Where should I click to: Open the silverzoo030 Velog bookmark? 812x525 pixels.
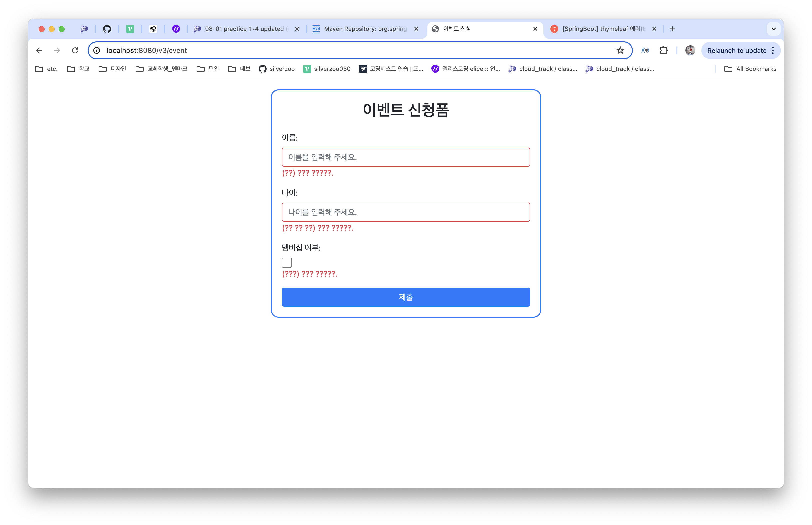(327, 68)
